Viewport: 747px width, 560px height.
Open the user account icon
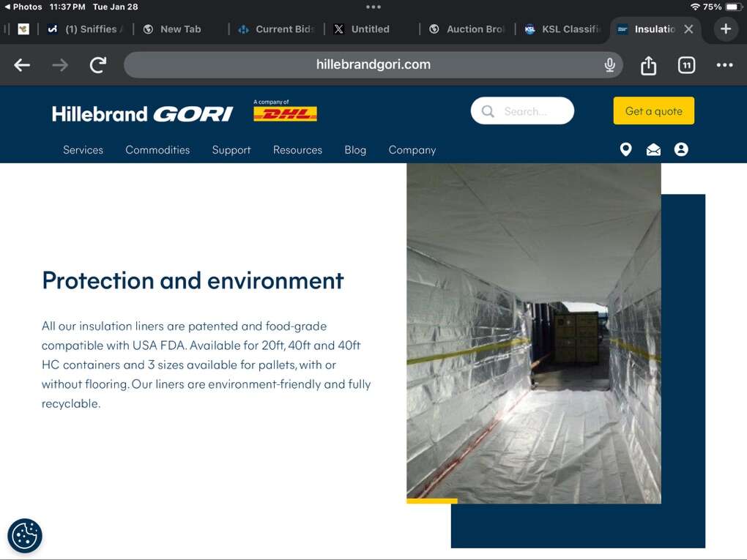[x=681, y=149]
